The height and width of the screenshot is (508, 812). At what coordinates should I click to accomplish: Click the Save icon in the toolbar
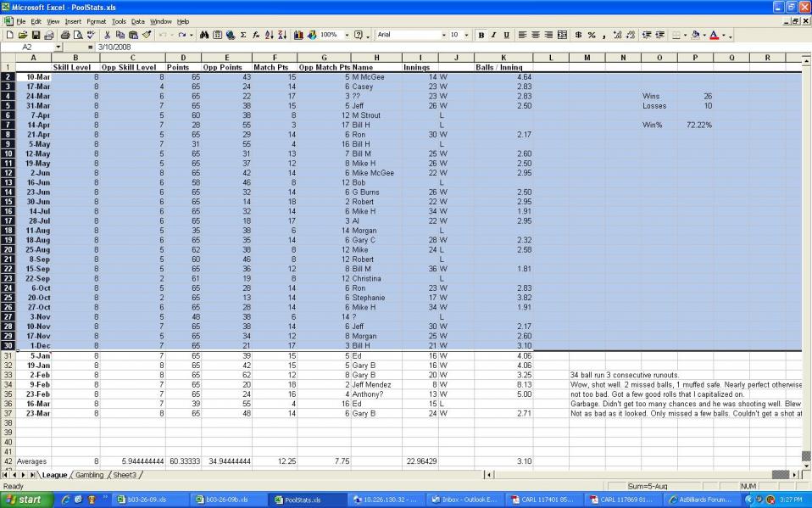[35, 35]
